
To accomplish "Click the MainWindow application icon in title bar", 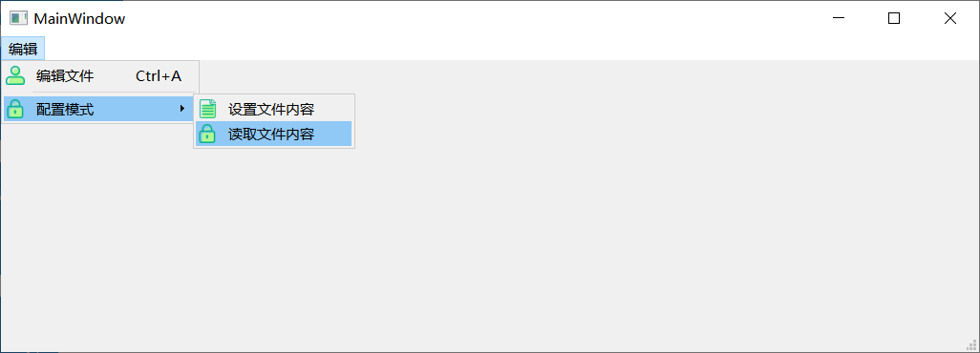I will 19,18.
